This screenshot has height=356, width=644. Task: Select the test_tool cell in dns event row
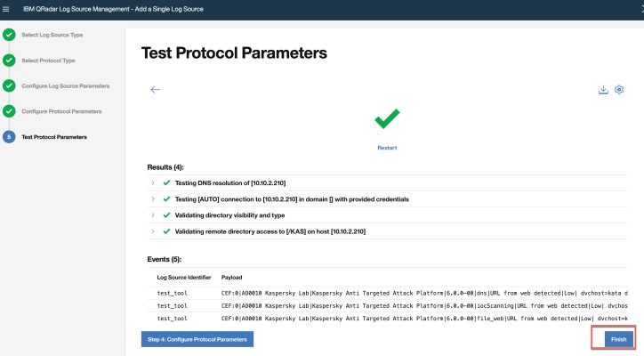coord(172,293)
